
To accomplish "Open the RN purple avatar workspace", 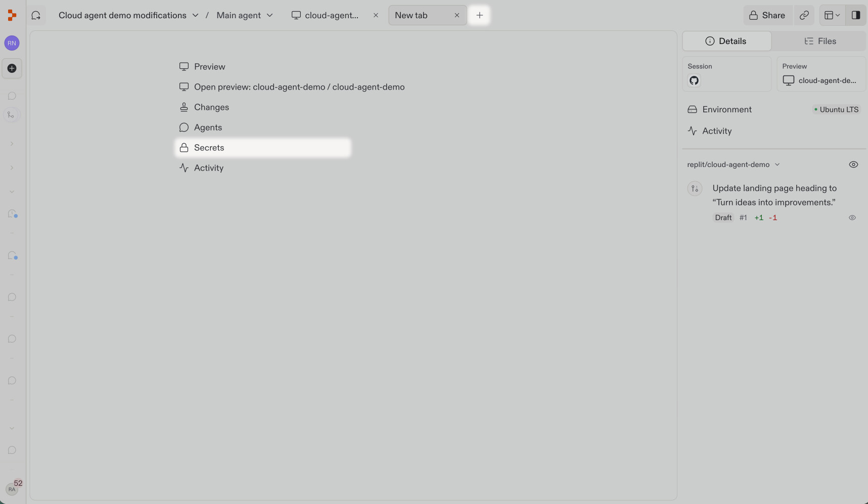I will click(x=12, y=43).
